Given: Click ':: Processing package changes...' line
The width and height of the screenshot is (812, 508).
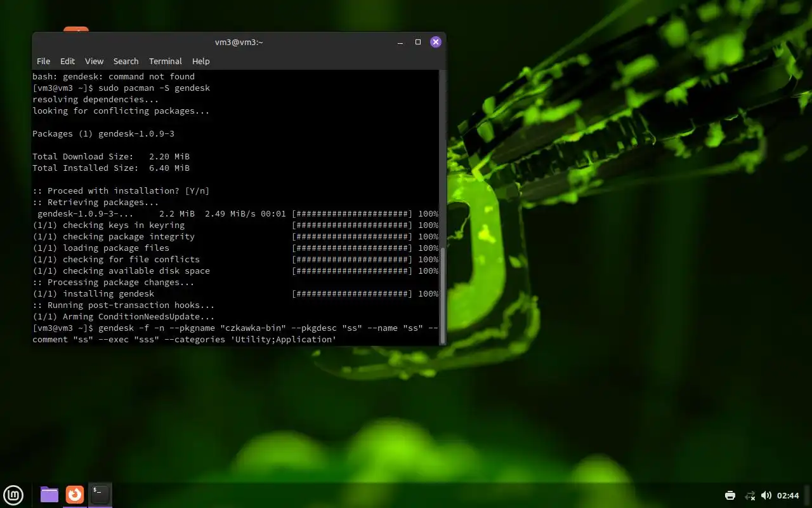Looking at the screenshot, I should (114, 282).
